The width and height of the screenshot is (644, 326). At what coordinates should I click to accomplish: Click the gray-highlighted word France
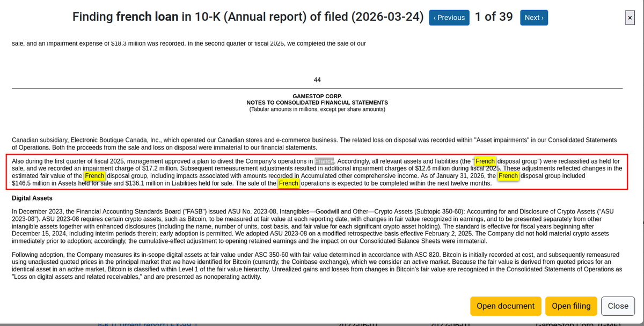[324, 161]
